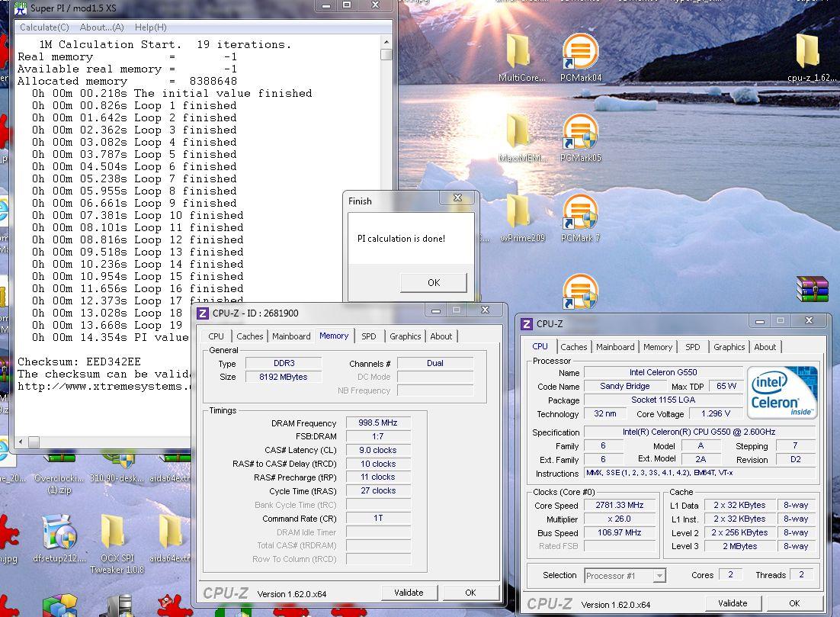
Task: Click the DRAM Frequency 998.5 MHz field
Action: point(377,423)
